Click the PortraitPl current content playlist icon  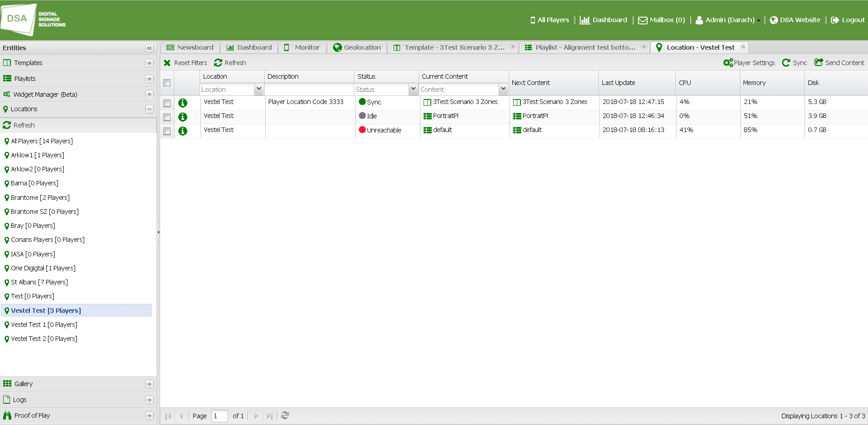coord(427,116)
